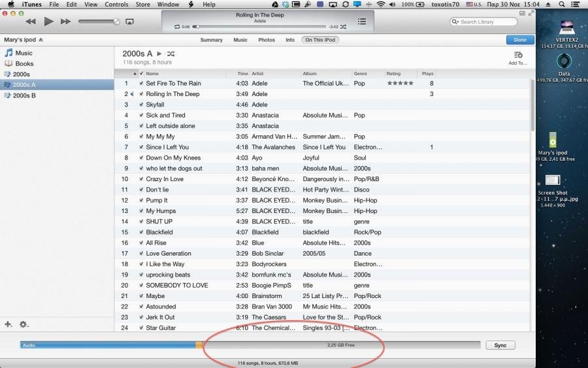Open the sidebar gear settings menu
This screenshot has width=588, height=368.
click(24, 324)
